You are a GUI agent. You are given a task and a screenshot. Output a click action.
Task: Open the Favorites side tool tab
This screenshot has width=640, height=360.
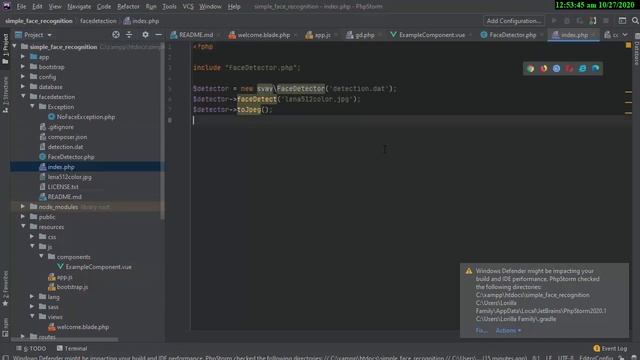tap(5, 289)
